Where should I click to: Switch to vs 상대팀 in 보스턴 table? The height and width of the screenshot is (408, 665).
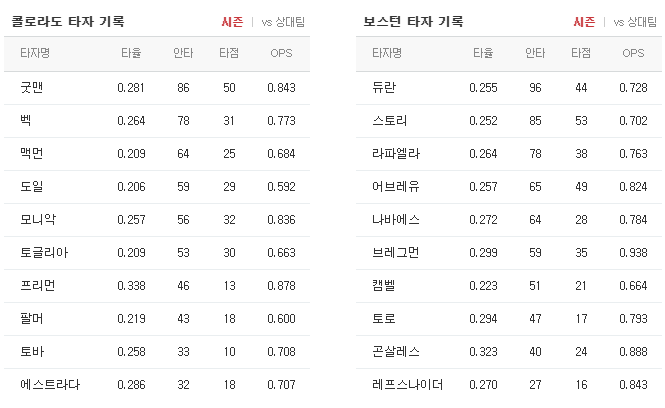[x=635, y=22]
